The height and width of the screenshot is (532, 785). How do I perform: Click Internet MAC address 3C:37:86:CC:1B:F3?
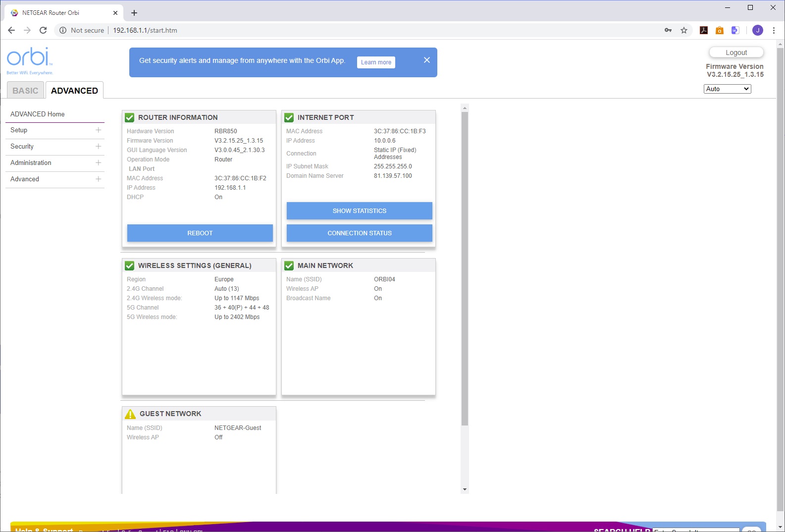(400, 131)
